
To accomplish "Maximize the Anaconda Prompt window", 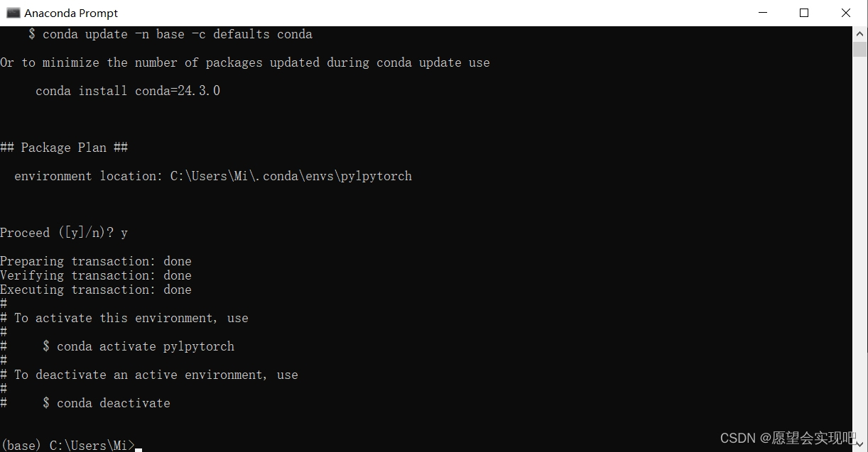I will (x=803, y=12).
